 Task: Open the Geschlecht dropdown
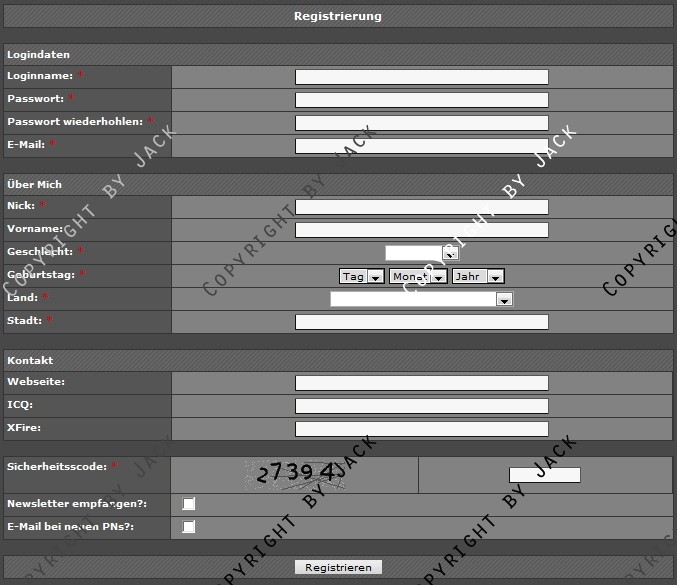coord(421,253)
